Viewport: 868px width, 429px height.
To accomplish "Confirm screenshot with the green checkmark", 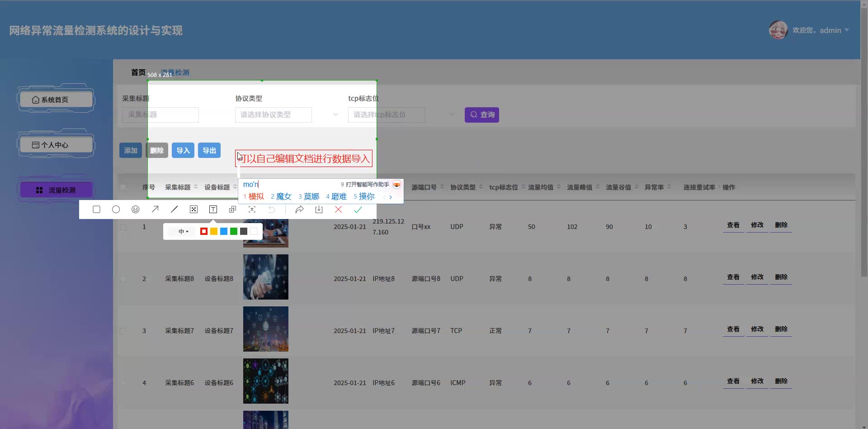I will (x=358, y=210).
